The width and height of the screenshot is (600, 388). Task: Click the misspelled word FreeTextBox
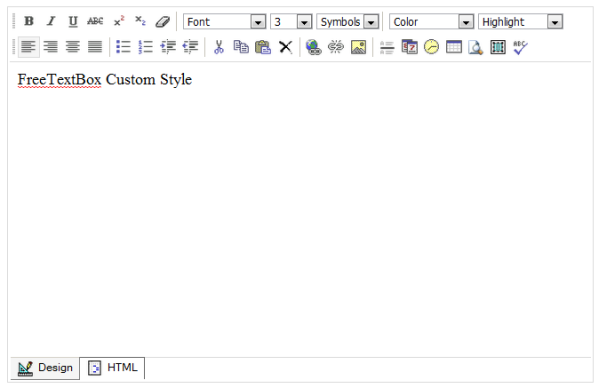(x=59, y=80)
